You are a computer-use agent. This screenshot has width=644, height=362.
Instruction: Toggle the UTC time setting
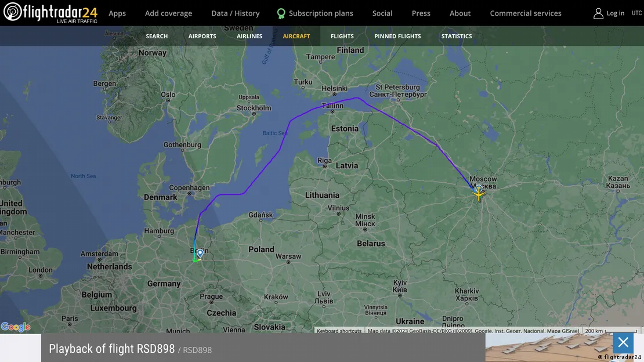[x=636, y=13]
